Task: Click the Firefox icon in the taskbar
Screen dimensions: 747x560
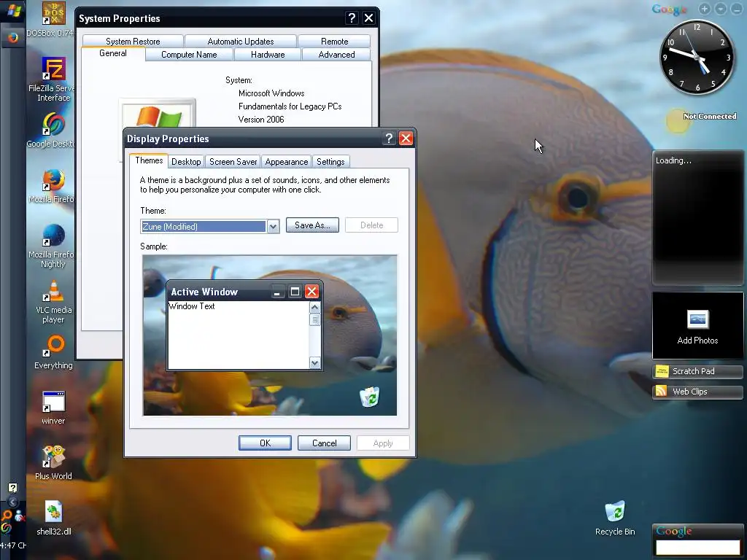Action: pyautogui.click(x=13, y=37)
